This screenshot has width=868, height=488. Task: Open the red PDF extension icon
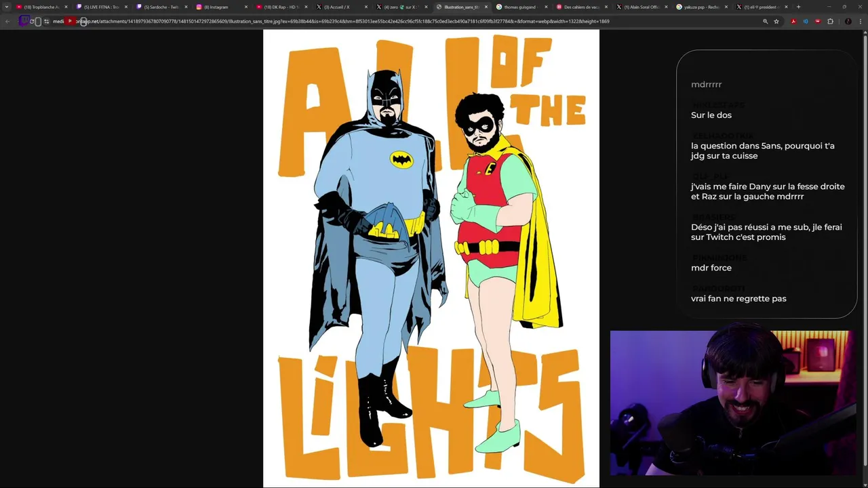(793, 21)
